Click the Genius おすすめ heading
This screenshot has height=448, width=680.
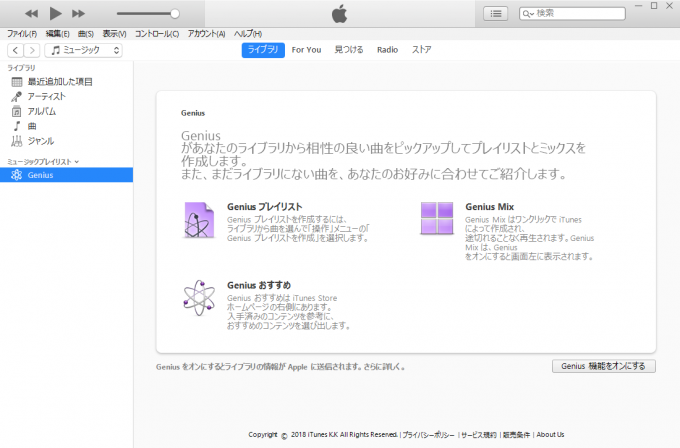point(259,285)
